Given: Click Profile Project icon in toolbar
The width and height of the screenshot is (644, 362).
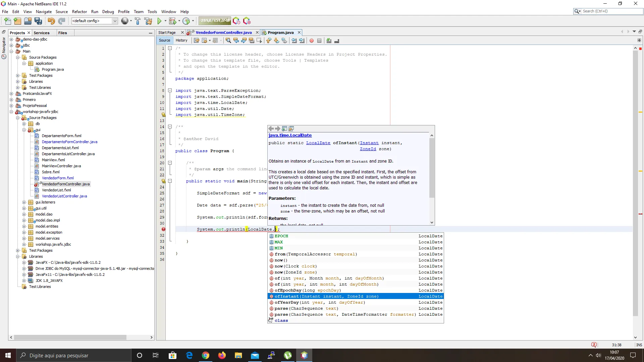Looking at the screenshot, I should 186,21.
